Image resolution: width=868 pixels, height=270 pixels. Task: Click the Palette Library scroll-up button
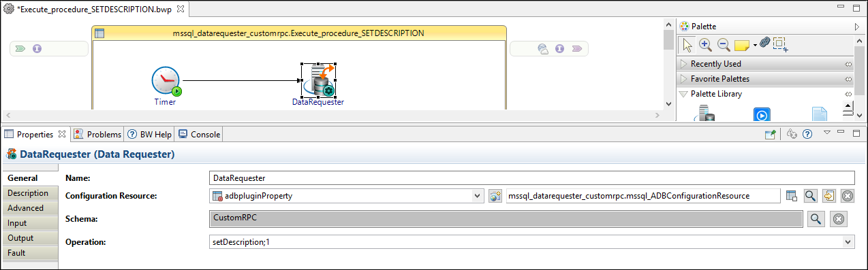coord(848,106)
